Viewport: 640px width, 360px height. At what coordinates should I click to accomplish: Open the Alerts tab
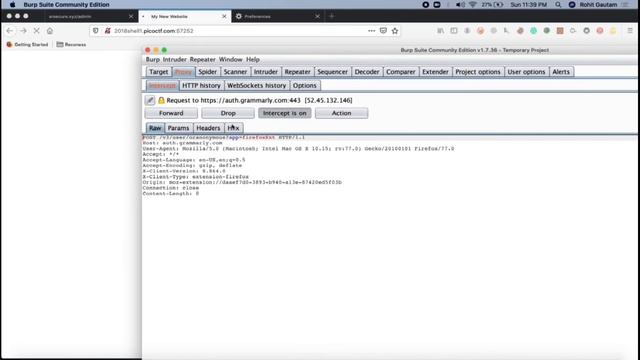click(x=561, y=72)
